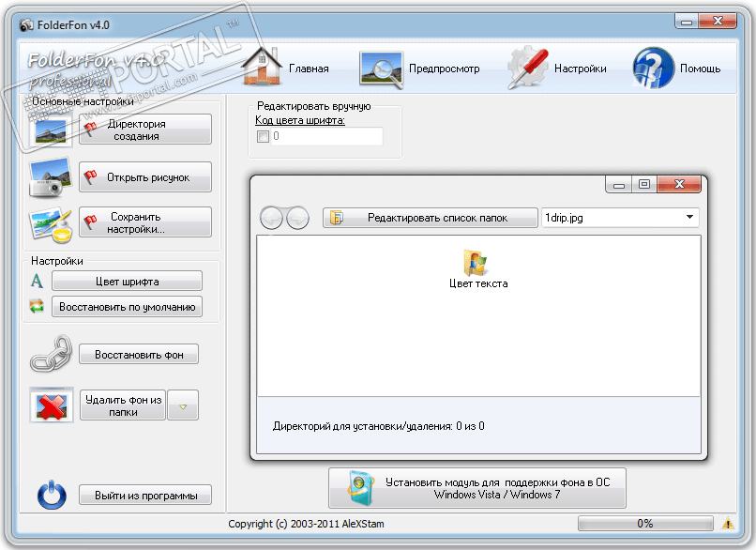The width and height of the screenshot is (756, 550).
Task: Select the Цвет текста folder icon
Action: (476, 263)
